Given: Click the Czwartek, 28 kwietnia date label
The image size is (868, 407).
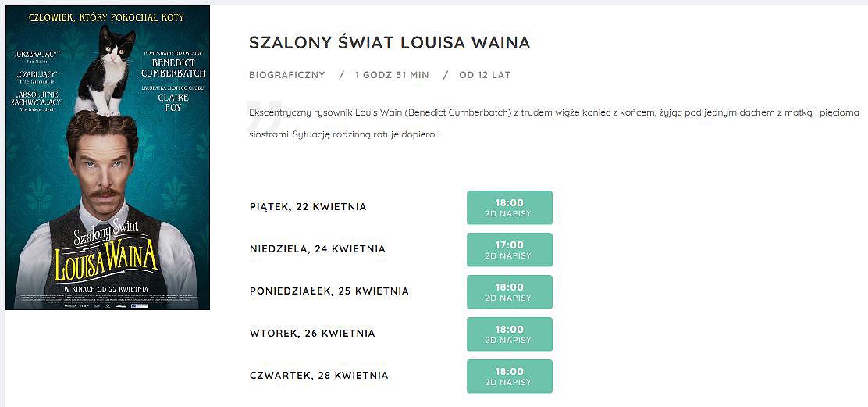Looking at the screenshot, I should pyautogui.click(x=318, y=376).
